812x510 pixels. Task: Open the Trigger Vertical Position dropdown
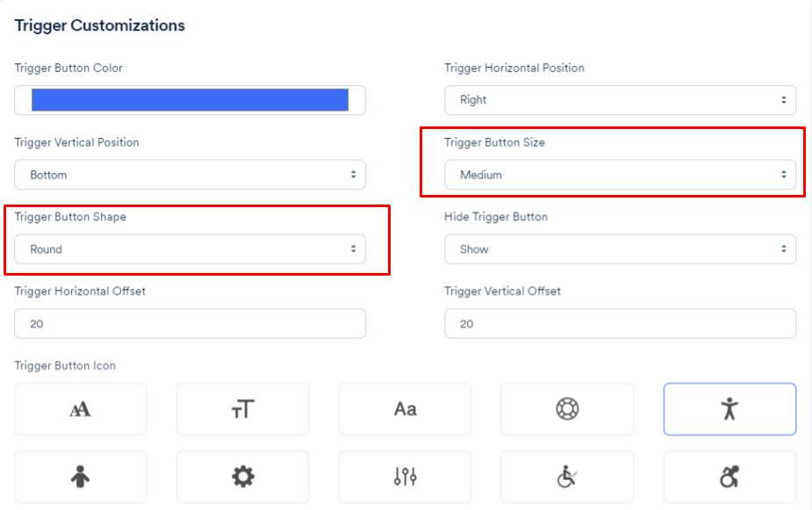coord(190,174)
